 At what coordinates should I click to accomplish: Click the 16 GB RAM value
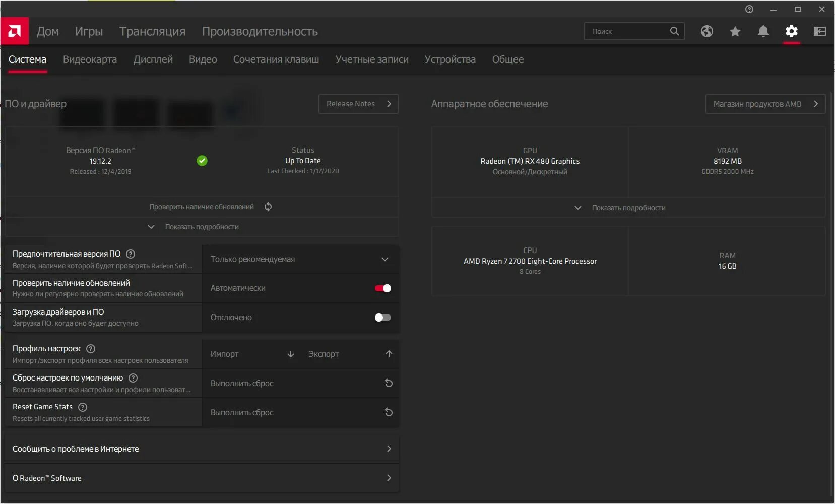[x=728, y=266]
